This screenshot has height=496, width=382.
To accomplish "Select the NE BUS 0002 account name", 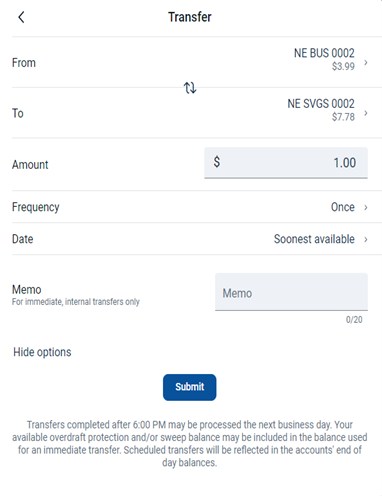I will pos(324,53).
